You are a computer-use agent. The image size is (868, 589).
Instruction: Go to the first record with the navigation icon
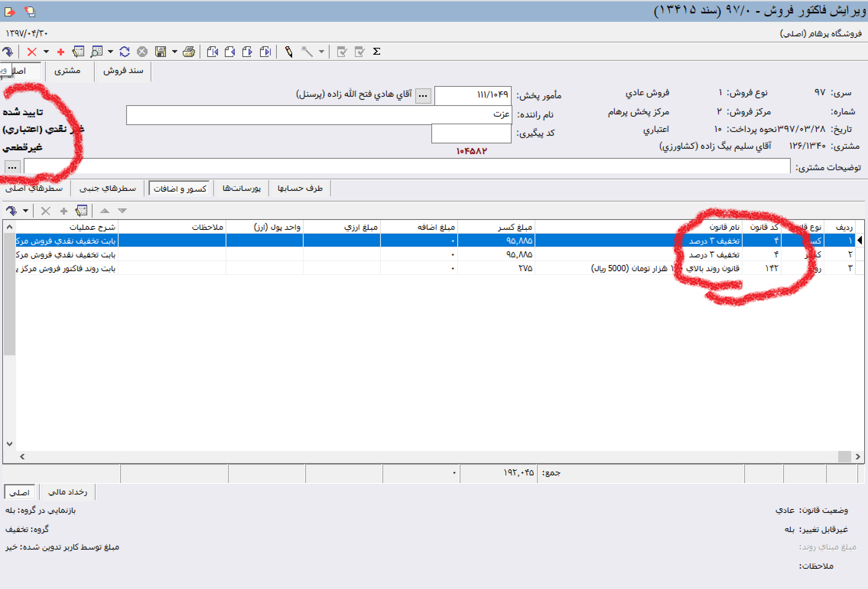click(213, 52)
